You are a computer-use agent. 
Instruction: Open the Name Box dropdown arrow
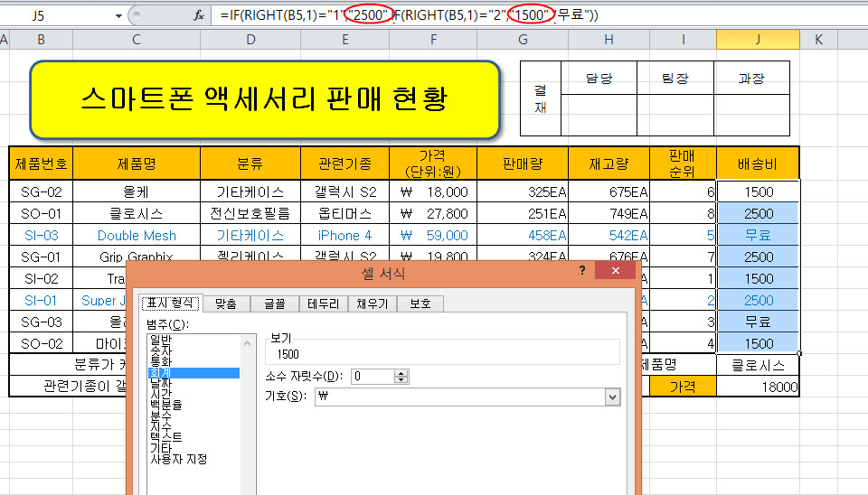point(118,16)
